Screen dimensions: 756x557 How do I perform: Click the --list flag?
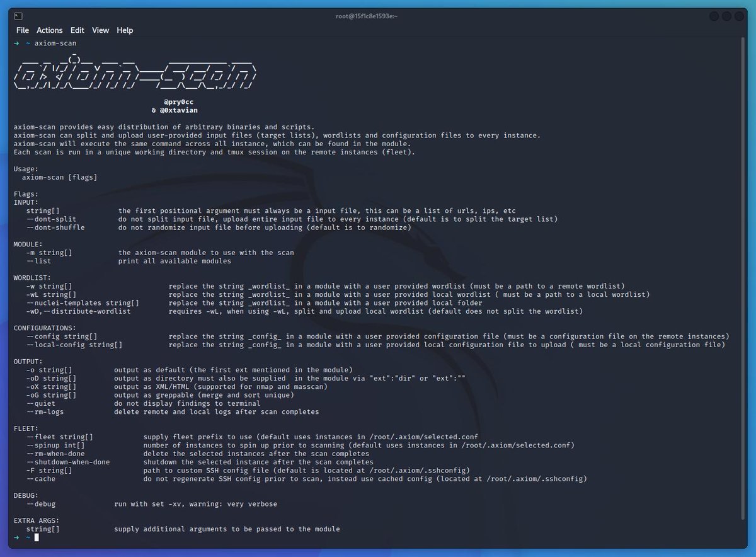click(38, 261)
